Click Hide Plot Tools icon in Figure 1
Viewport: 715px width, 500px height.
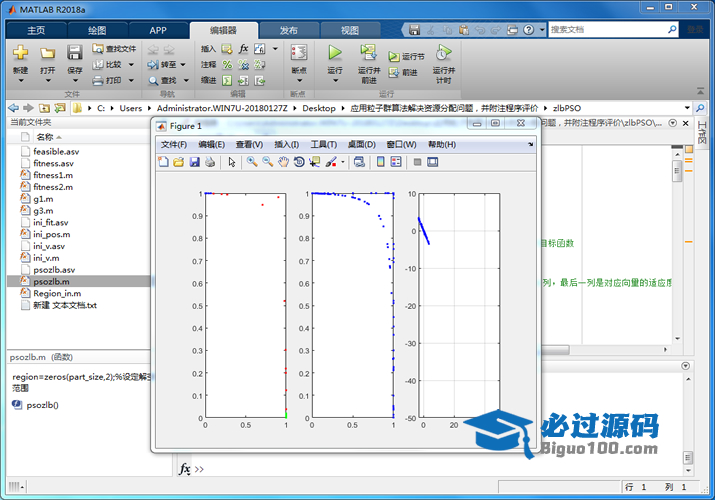417,162
